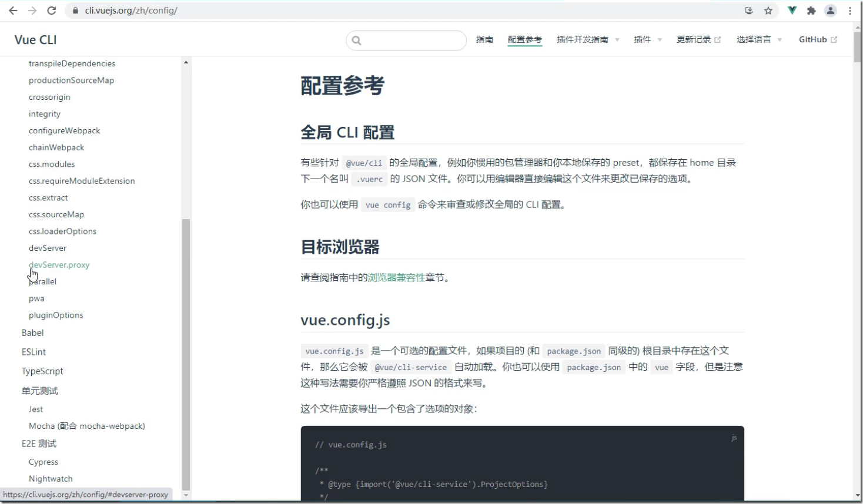This screenshot has height=504, width=863.
Task: Expand the 插件开发指南 dropdown
Action: click(x=617, y=40)
